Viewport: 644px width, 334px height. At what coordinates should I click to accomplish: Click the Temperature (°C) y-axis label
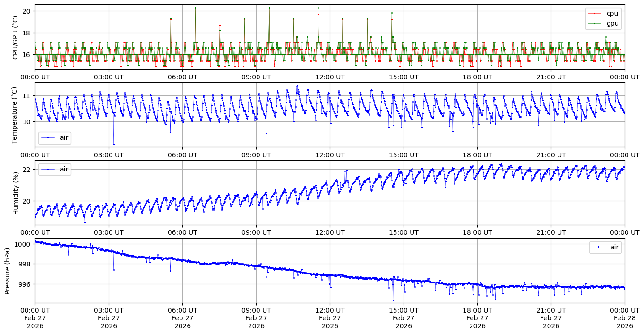click(15, 115)
